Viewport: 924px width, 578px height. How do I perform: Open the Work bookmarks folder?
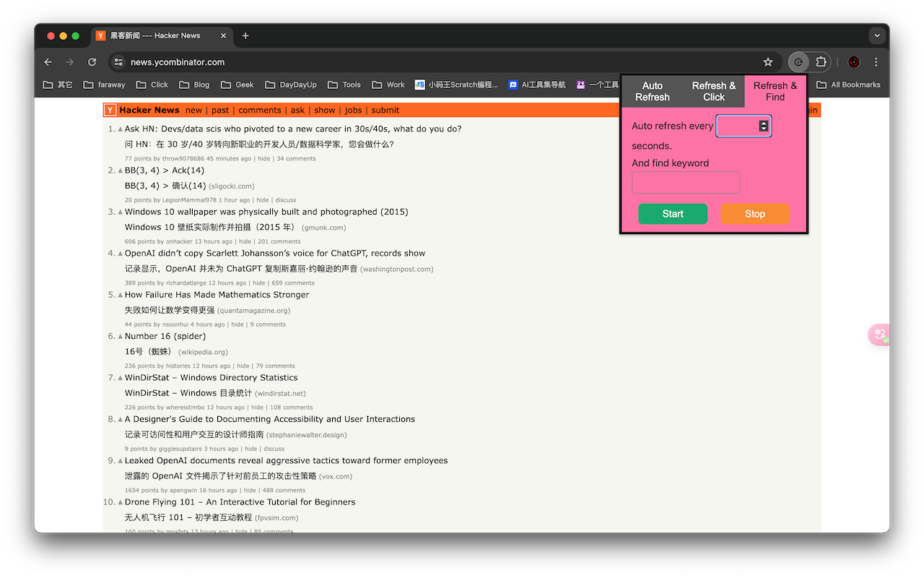point(388,85)
